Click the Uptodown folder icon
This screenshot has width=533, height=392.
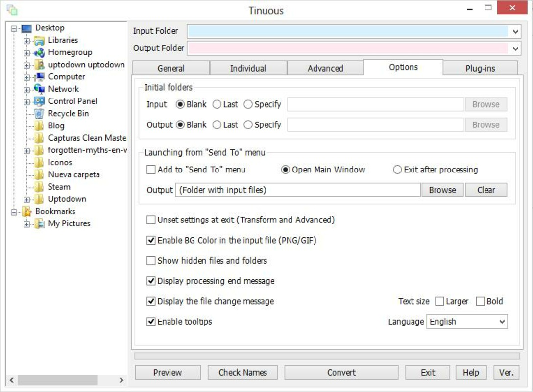tap(39, 199)
